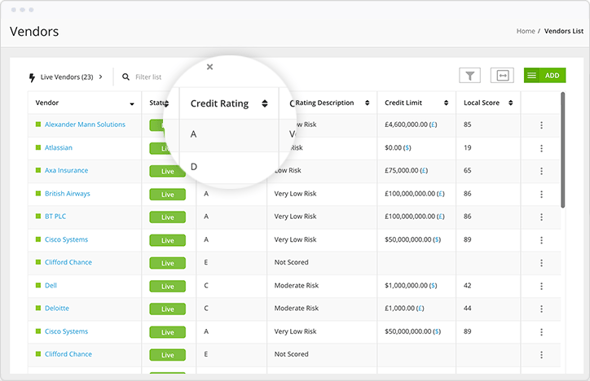Click the search magnifier icon

pos(126,77)
